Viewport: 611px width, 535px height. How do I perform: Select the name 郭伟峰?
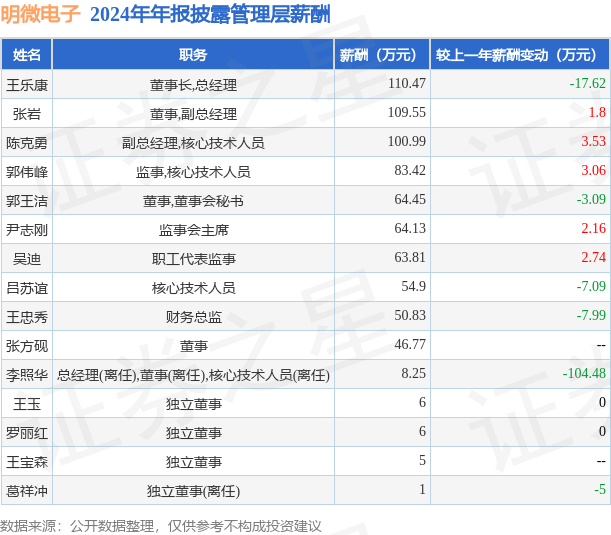[x=26, y=172]
